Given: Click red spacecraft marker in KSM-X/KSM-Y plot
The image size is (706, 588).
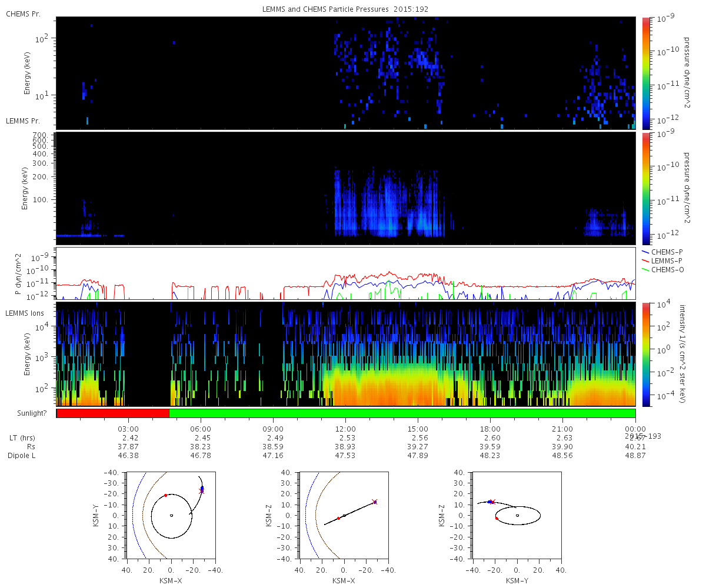Looking at the screenshot, I should (x=166, y=495).
